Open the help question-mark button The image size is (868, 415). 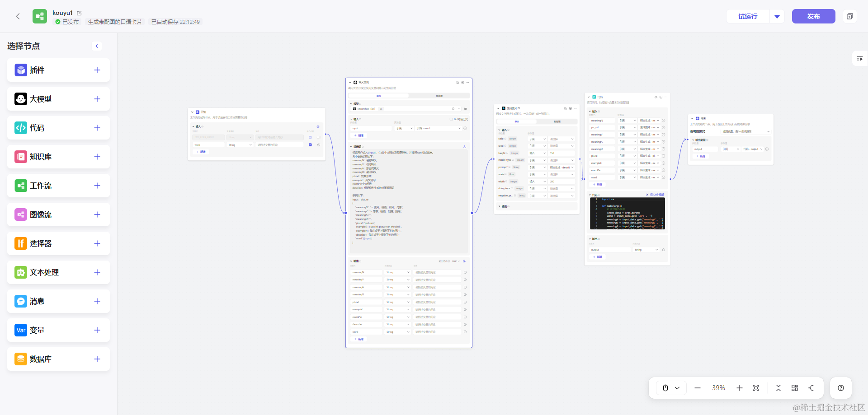tap(841, 388)
